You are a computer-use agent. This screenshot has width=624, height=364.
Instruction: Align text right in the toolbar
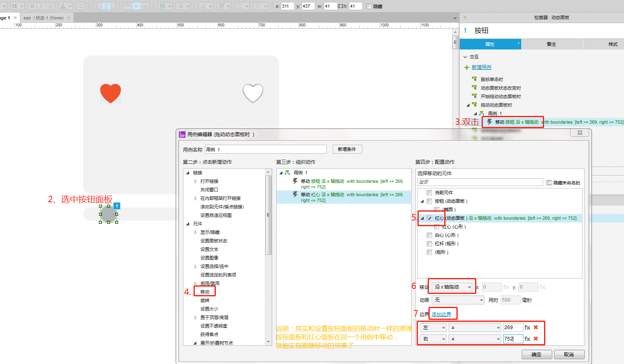[115, 6]
